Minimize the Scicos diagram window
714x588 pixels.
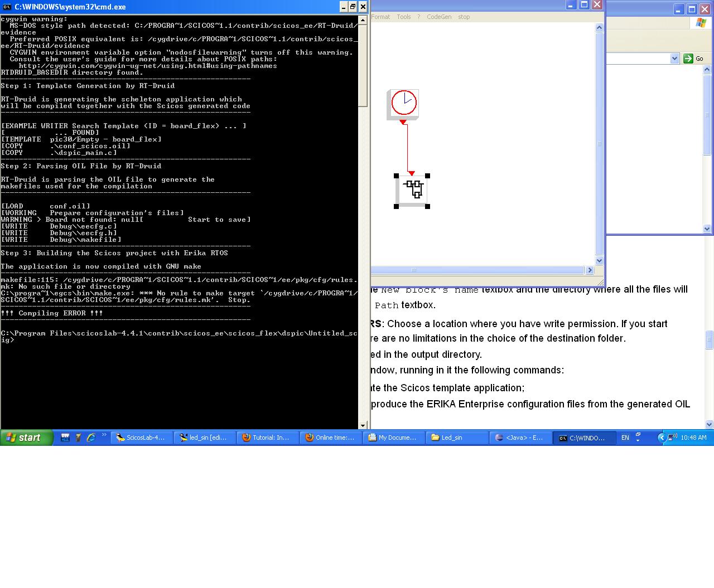[x=571, y=5]
